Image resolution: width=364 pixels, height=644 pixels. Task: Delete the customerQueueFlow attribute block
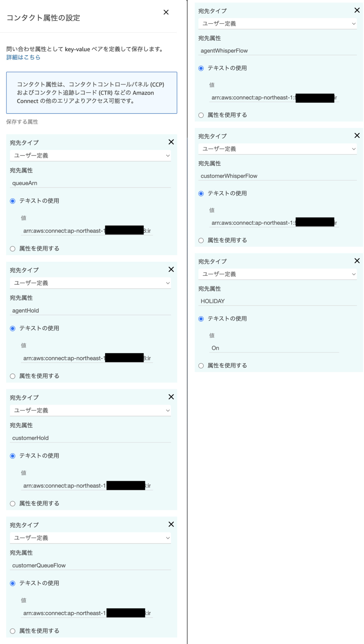click(171, 524)
